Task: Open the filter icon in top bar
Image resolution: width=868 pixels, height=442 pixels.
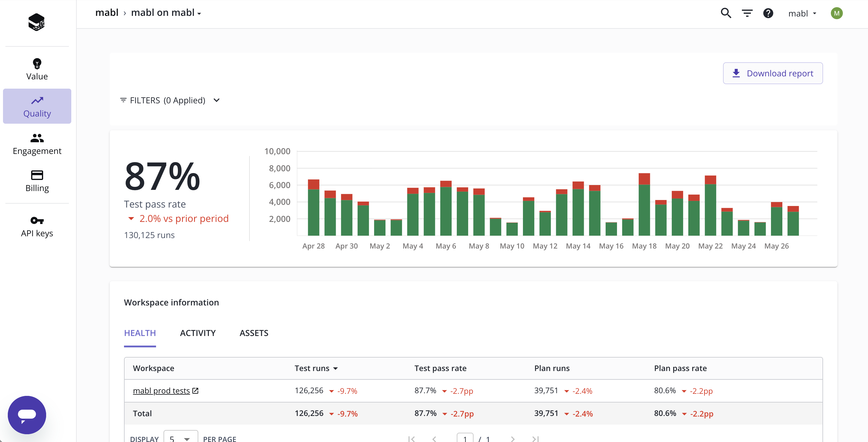Action: (747, 13)
